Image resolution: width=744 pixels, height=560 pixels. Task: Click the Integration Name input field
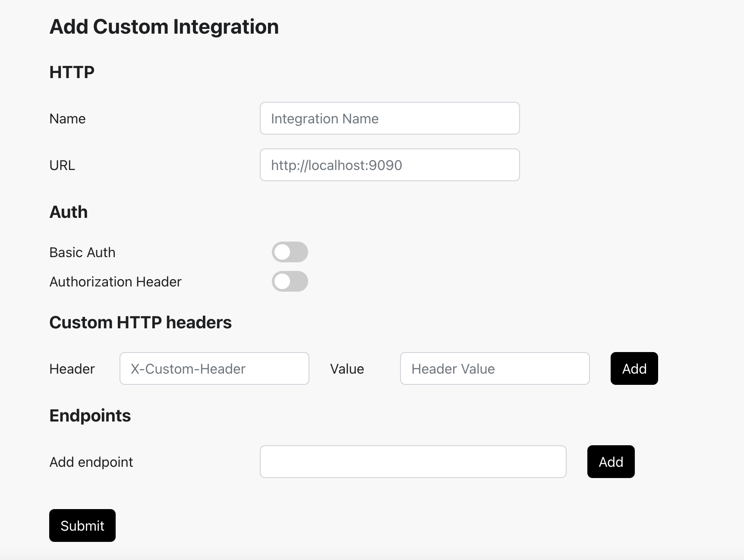tap(389, 118)
